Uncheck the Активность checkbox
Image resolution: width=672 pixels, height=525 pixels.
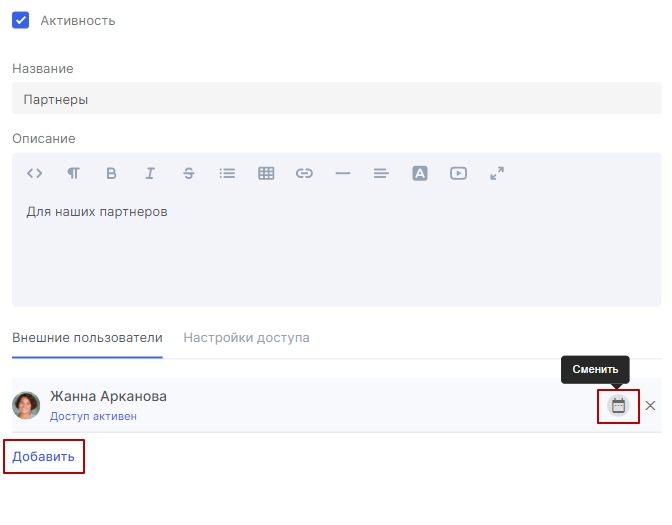21,20
